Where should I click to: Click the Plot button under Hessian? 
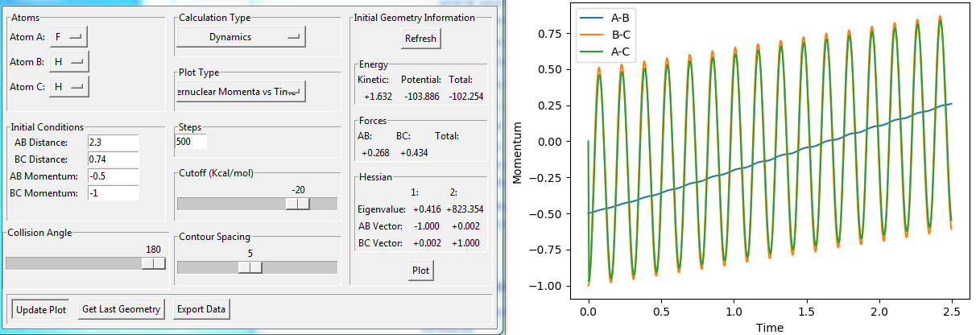(x=421, y=271)
